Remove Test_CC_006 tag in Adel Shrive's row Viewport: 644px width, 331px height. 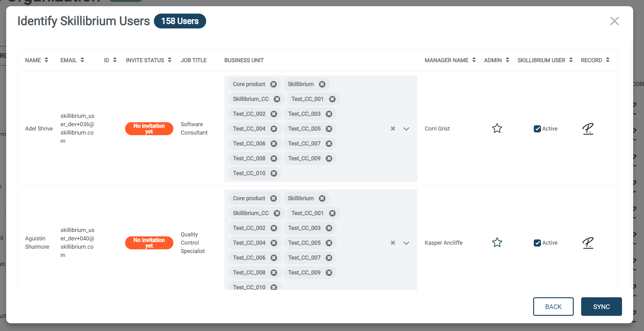coord(274,144)
